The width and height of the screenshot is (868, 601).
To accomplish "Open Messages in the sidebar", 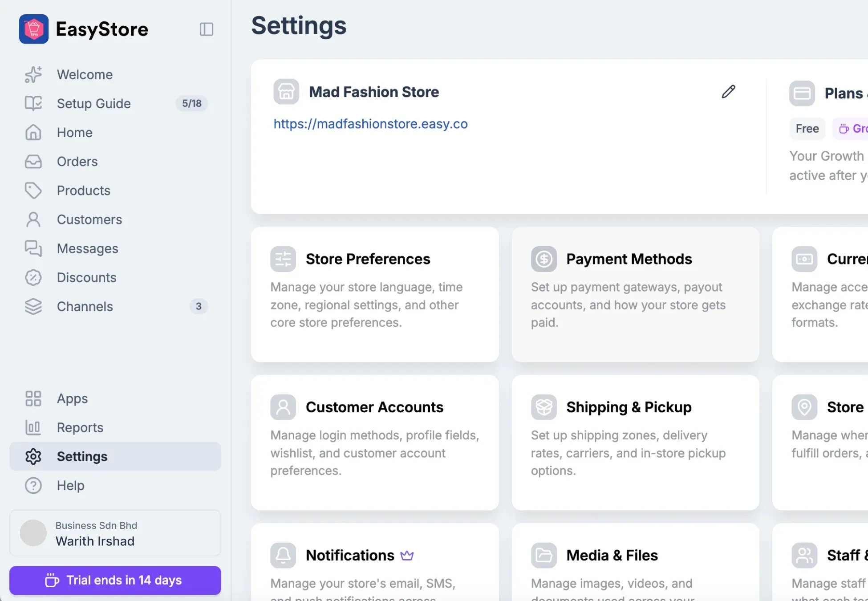I will 115,248.
